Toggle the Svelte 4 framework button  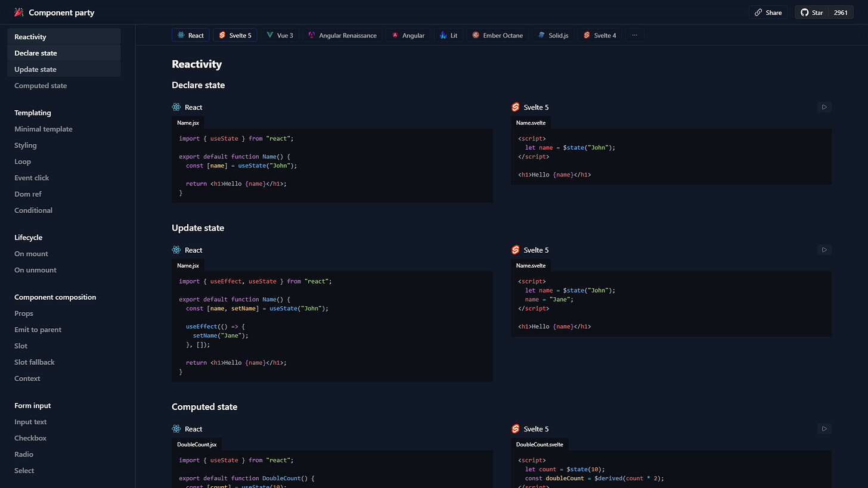pyautogui.click(x=600, y=35)
